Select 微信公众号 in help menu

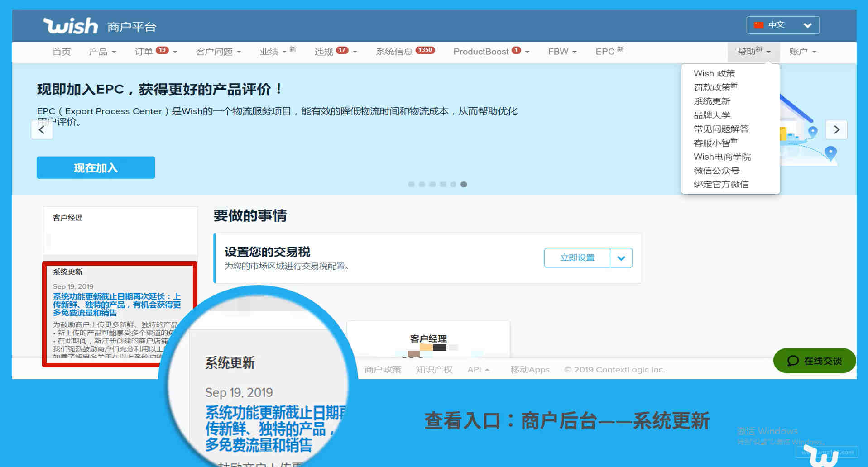(716, 171)
